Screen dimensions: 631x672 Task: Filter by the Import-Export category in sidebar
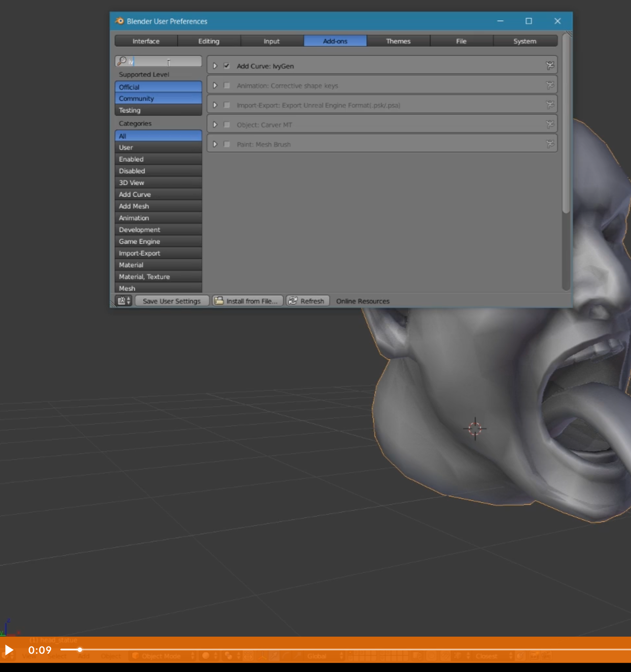click(x=158, y=253)
